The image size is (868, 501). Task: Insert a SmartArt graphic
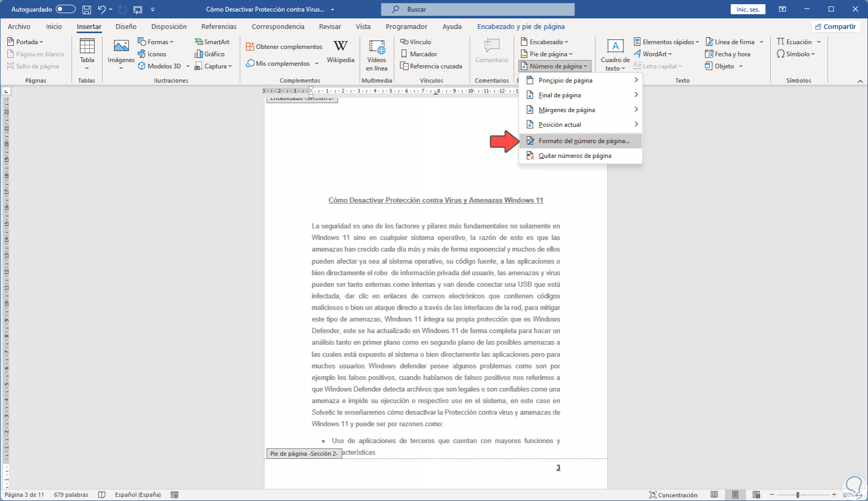(212, 42)
